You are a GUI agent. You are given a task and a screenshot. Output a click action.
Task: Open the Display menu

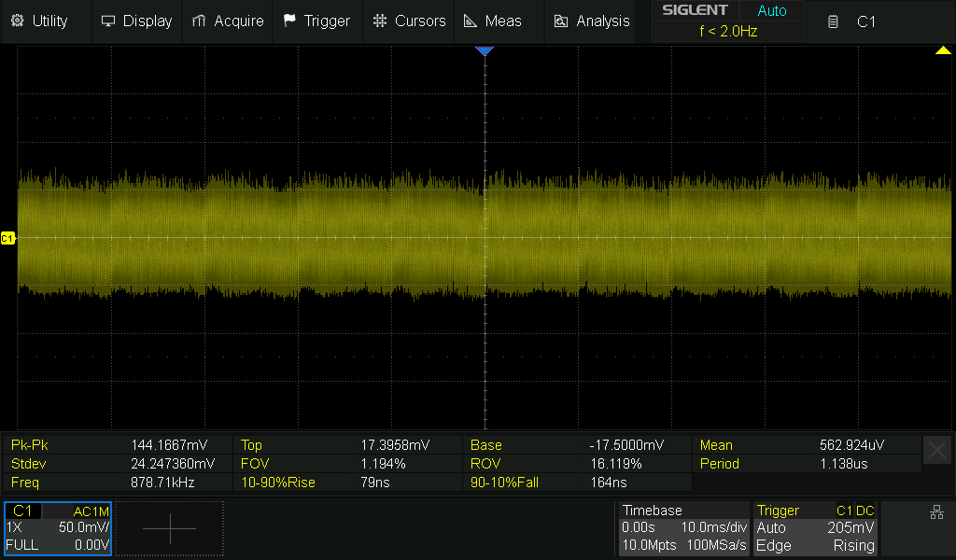(x=136, y=21)
